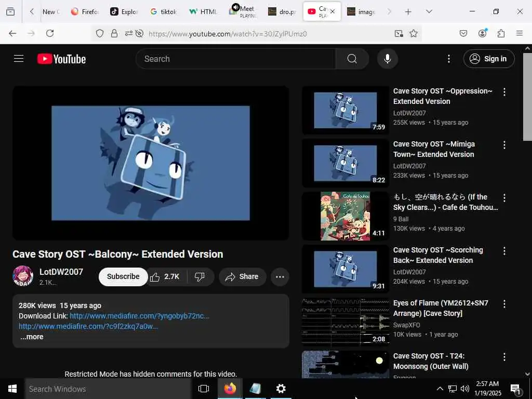Open the tracking protection shield
532x399 pixels.
tap(99, 33)
